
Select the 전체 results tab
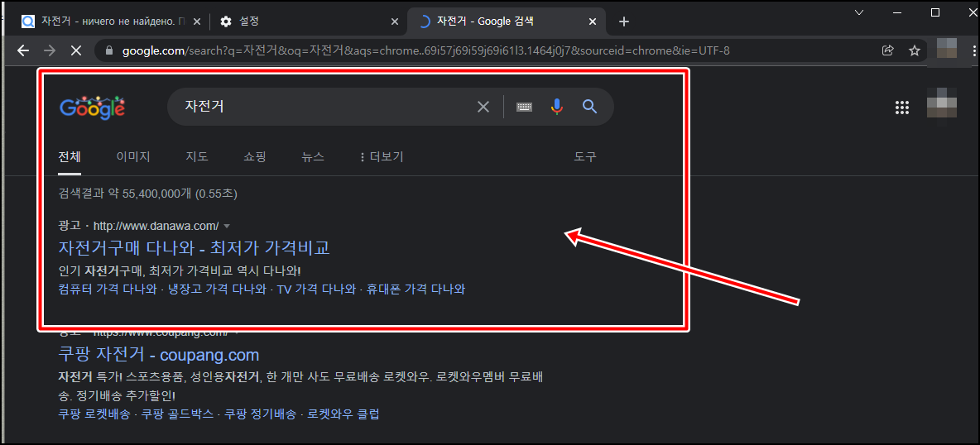tap(70, 157)
